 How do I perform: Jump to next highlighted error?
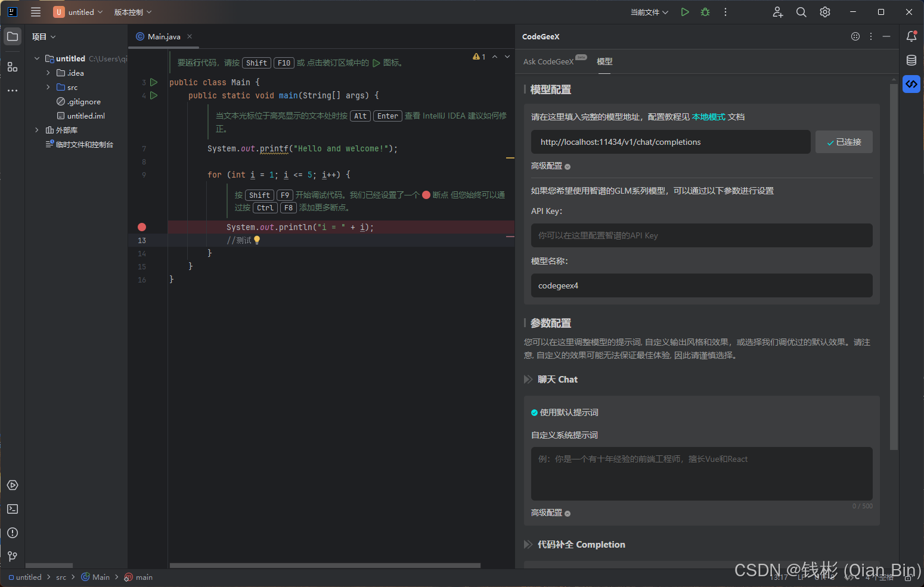507,57
